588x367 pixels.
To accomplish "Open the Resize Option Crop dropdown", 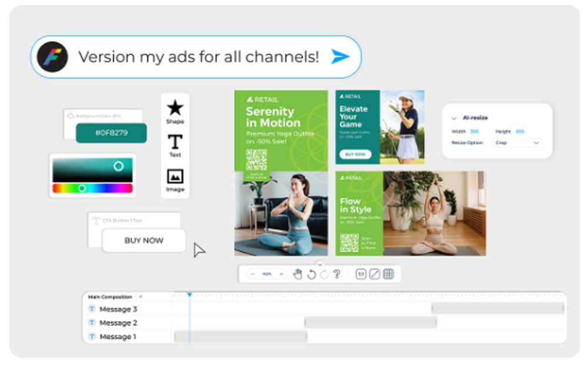I will point(517,142).
